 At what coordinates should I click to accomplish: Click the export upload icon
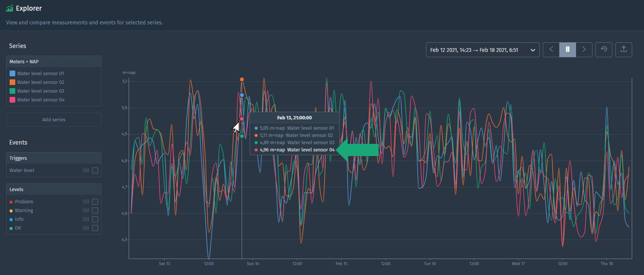[x=623, y=50]
